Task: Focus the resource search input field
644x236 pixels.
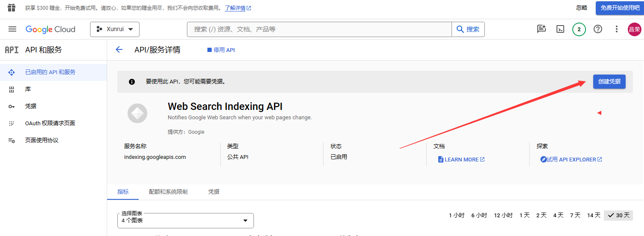Action: (x=319, y=29)
